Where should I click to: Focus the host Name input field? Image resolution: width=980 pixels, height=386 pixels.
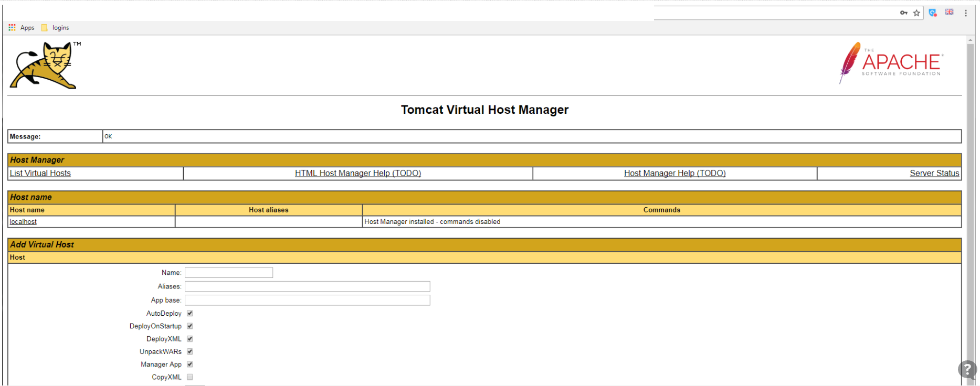pos(229,273)
